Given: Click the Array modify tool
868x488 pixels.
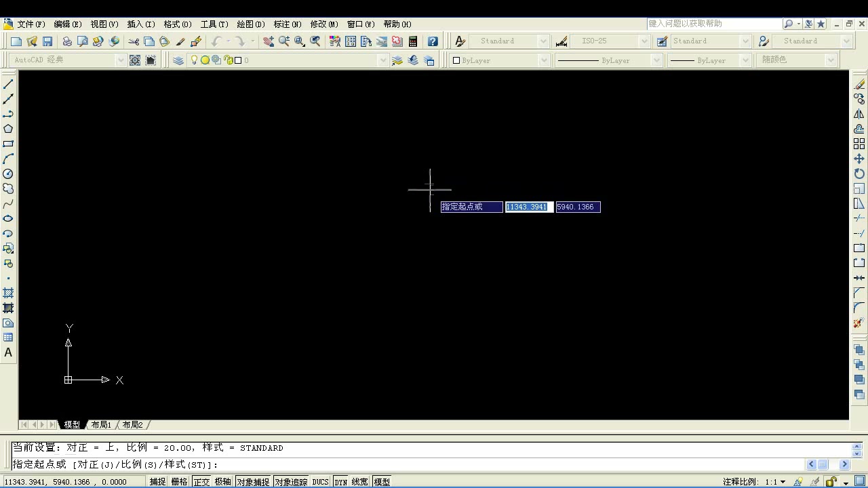Looking at the screenshot, I should 859,144.
